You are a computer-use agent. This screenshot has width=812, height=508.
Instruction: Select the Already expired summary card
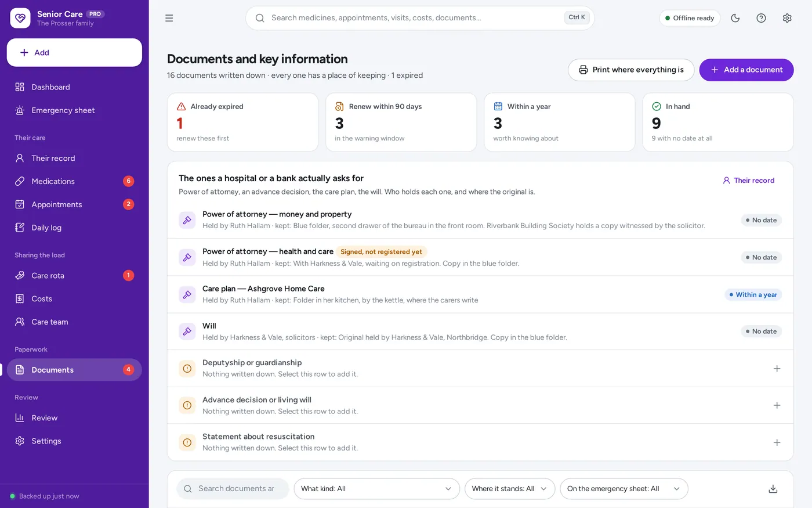(242, 123)
